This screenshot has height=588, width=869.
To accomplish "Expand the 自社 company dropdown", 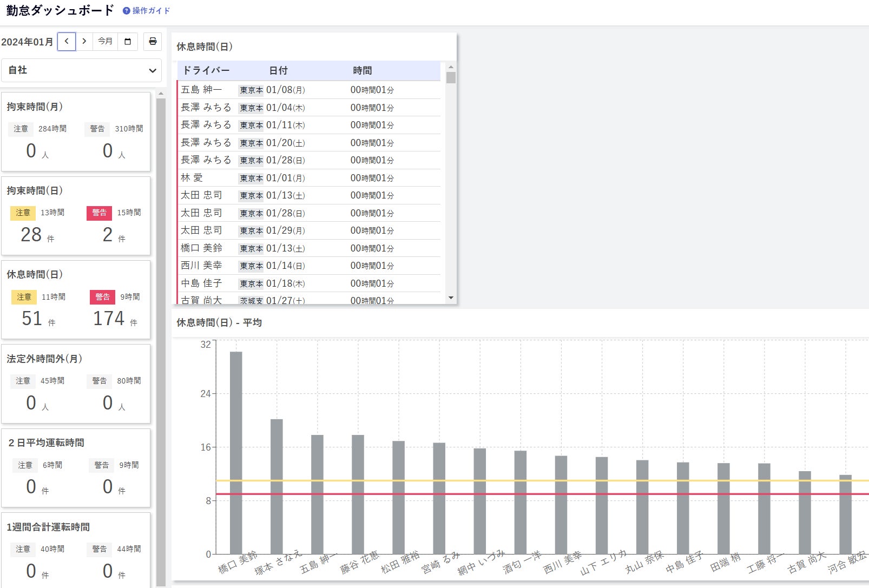I will [x=82, y=70].
